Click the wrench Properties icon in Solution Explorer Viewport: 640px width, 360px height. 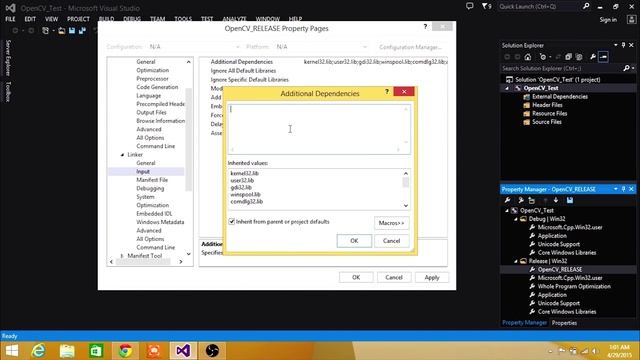pyautogui.click(x=593, y=57)
